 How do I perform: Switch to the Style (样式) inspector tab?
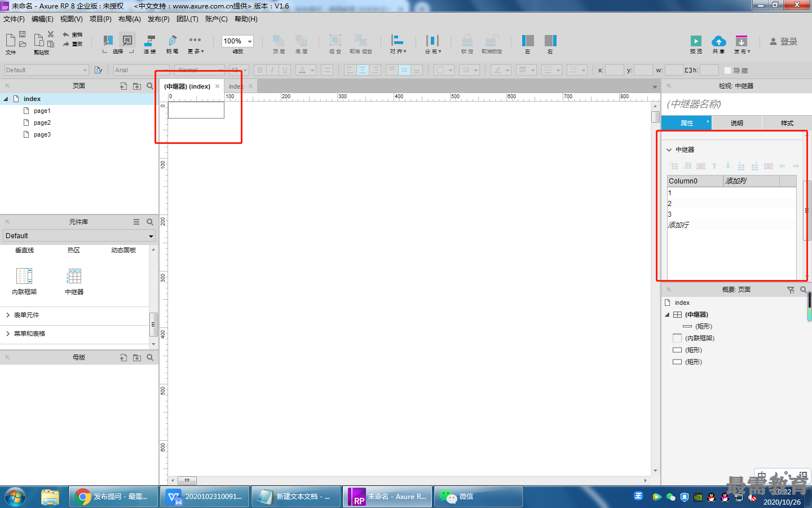(787, 123)
